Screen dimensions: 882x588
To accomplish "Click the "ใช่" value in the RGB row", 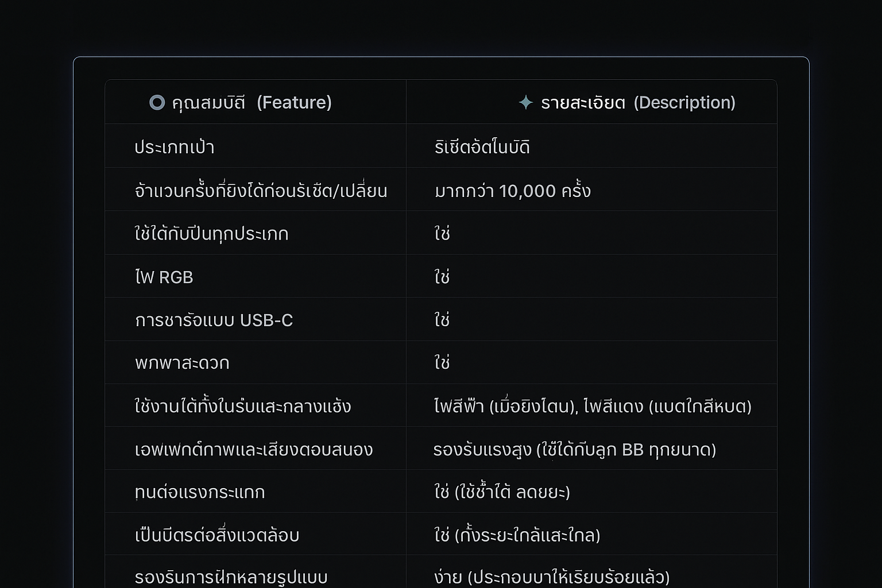I will pyautogui.click(x=442, y=277).
